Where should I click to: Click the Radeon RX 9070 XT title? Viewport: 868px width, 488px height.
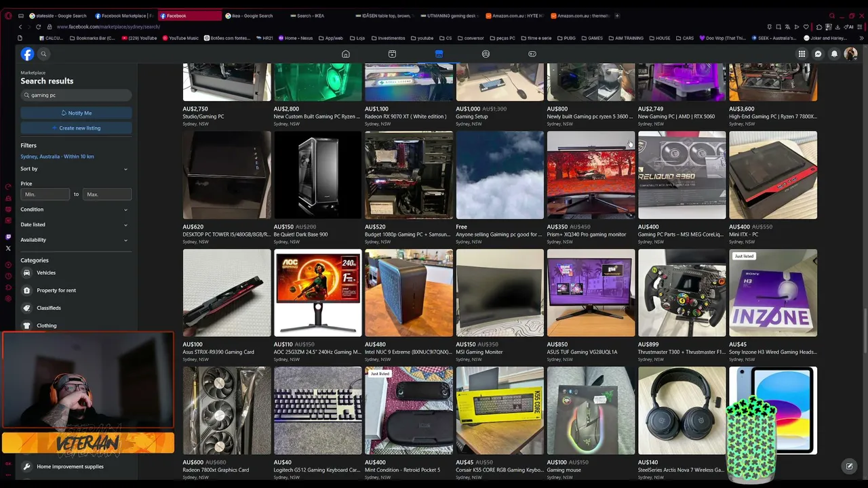coord(406,117)
